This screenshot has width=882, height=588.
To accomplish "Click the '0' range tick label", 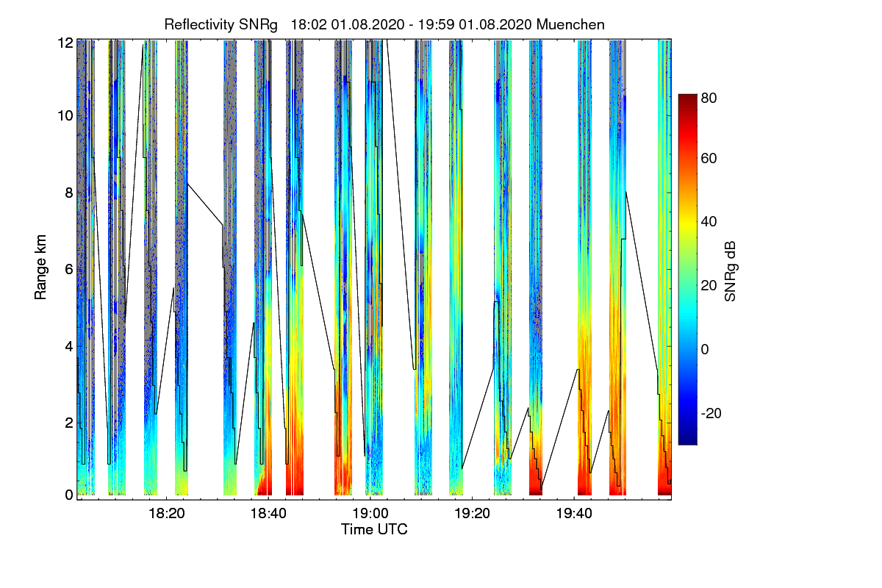I will click(69, 495).
